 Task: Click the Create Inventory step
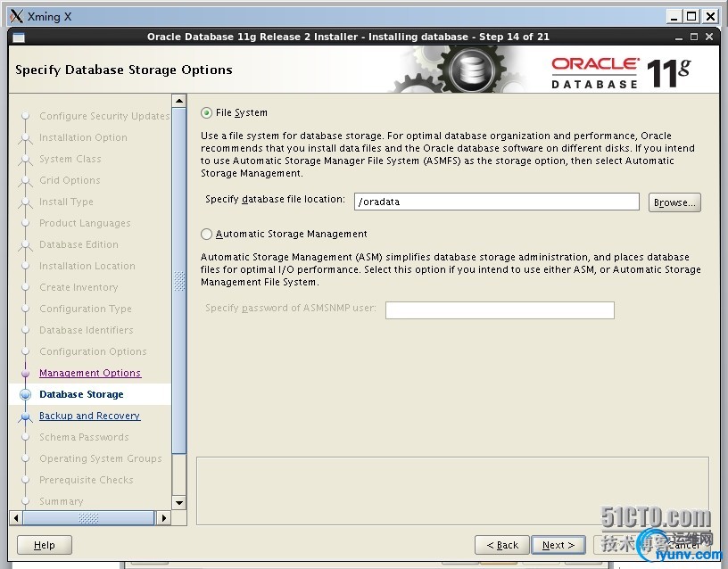pos(79,287)
